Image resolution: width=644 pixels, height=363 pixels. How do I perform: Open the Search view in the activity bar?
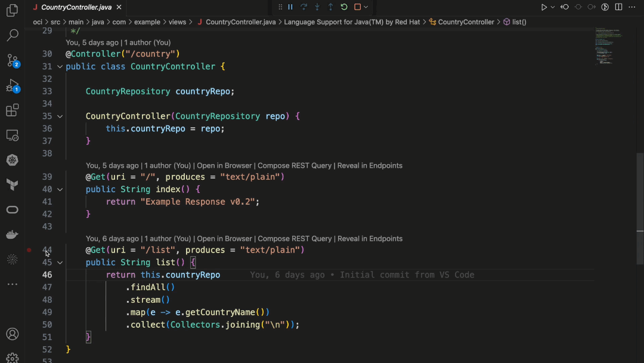pyautogui.click(x=13, y=36)
